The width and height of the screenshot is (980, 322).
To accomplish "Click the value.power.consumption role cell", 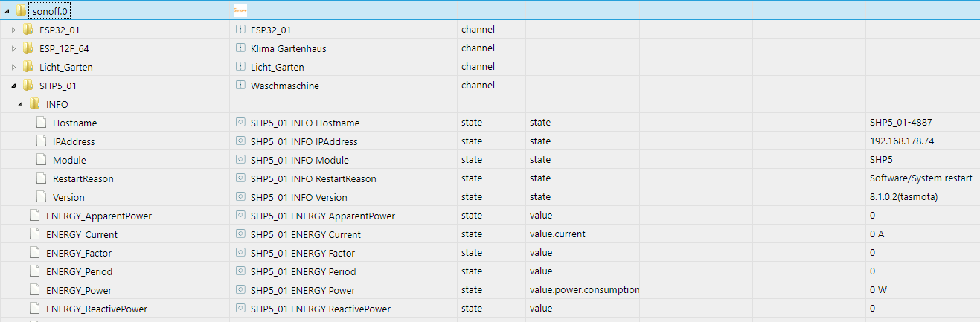I will (584, 290).
